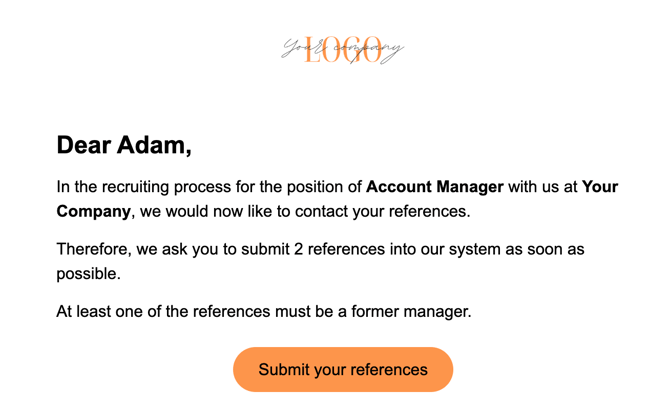Click the Your Company logo image
This screenshot has height=414, width=670.
tap(342, 49)
